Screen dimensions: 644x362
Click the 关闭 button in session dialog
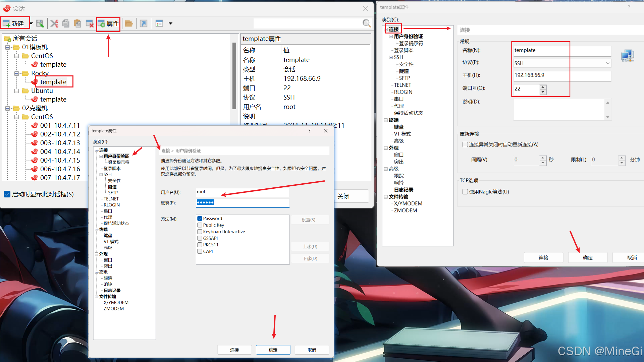pos(351,196)
